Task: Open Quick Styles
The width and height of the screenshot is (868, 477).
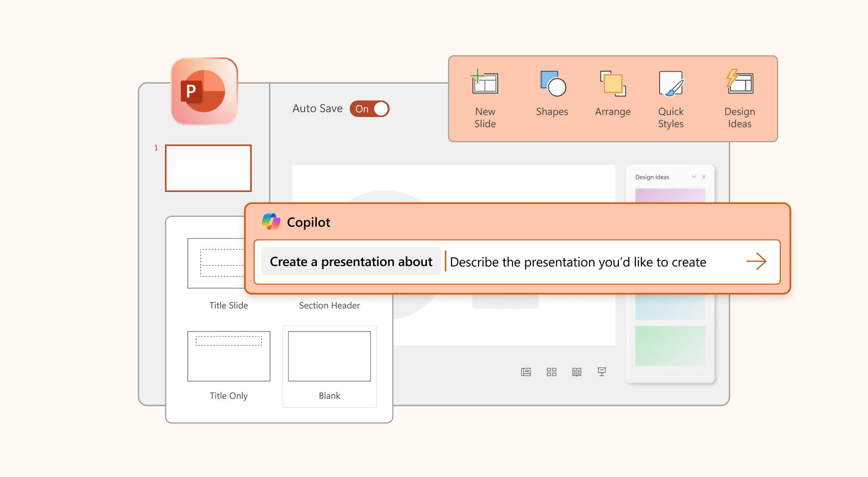Action: coord(670,84)
